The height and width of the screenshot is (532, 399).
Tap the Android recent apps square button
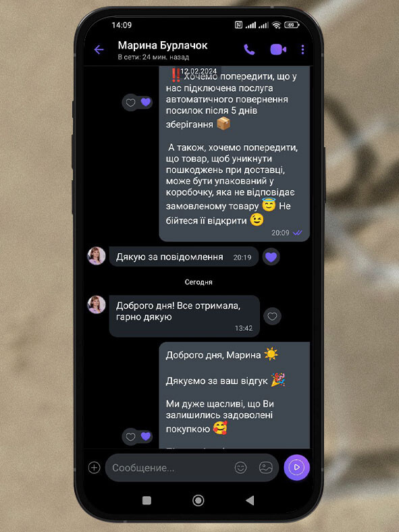click(x=147, y=500)
